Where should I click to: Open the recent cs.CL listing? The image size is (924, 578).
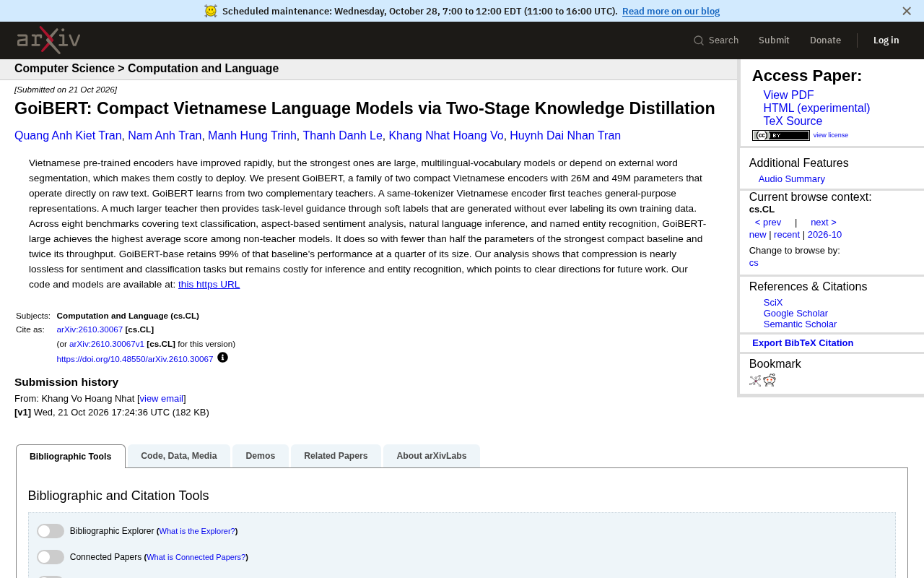[x=787, y=235]
